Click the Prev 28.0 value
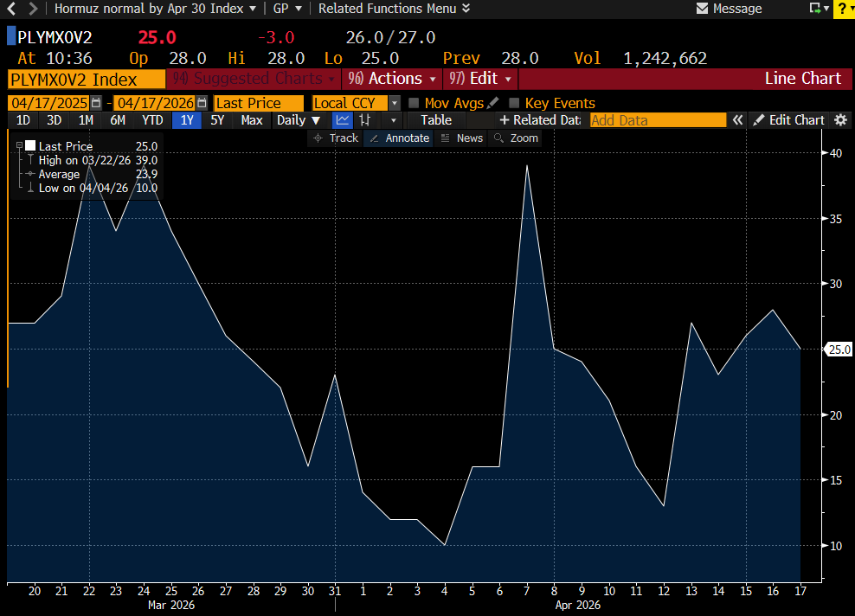The width and height of the screenshot is (855, 616). point(519,58)
